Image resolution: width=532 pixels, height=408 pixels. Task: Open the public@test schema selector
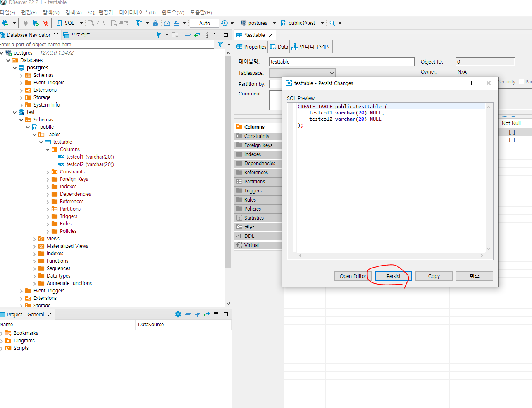tap(302, 23)
